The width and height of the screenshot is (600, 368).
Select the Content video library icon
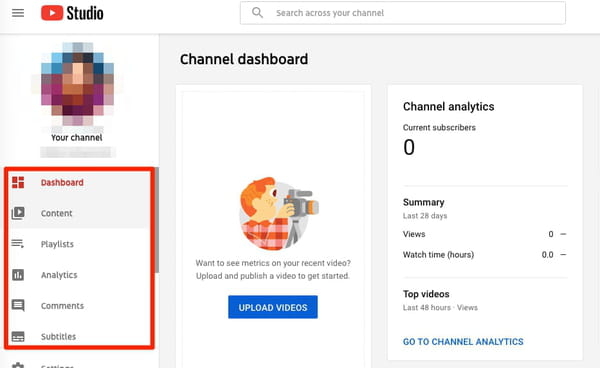(x=18, y=213)
